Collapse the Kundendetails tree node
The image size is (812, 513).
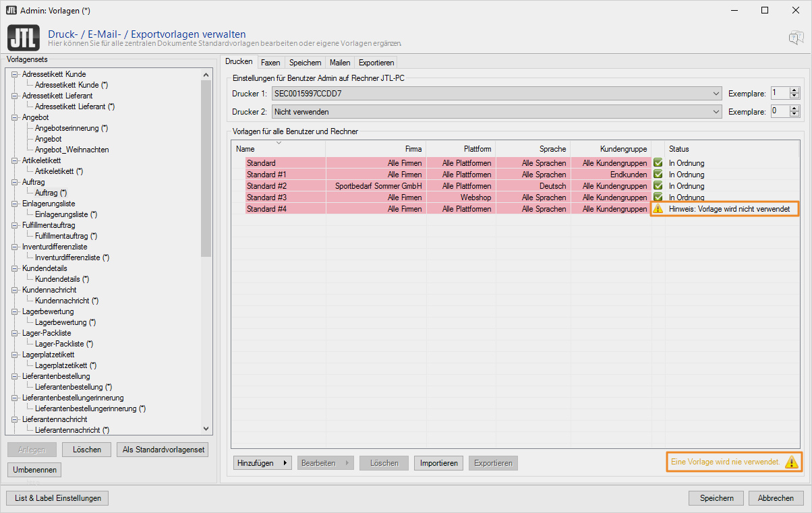click(x=15, y=268)
